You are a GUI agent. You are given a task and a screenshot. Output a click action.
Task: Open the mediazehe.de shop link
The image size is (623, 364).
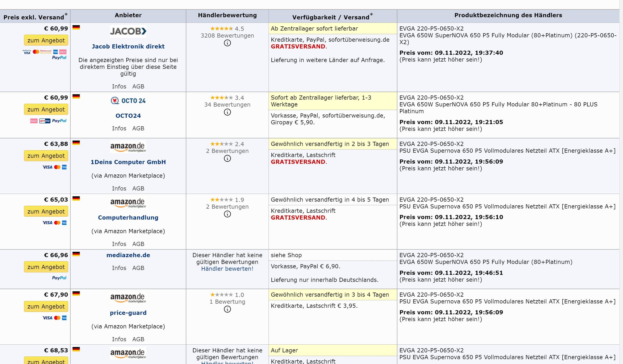tap(128, 255)
